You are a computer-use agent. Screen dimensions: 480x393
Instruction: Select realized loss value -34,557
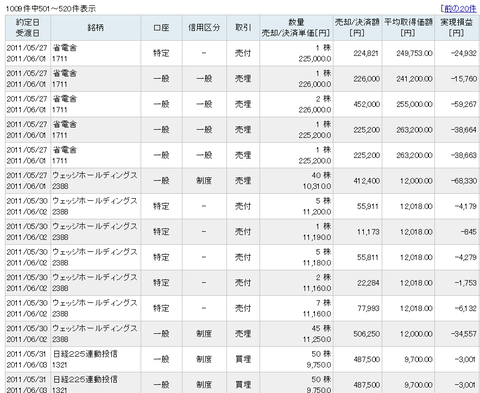463,334
